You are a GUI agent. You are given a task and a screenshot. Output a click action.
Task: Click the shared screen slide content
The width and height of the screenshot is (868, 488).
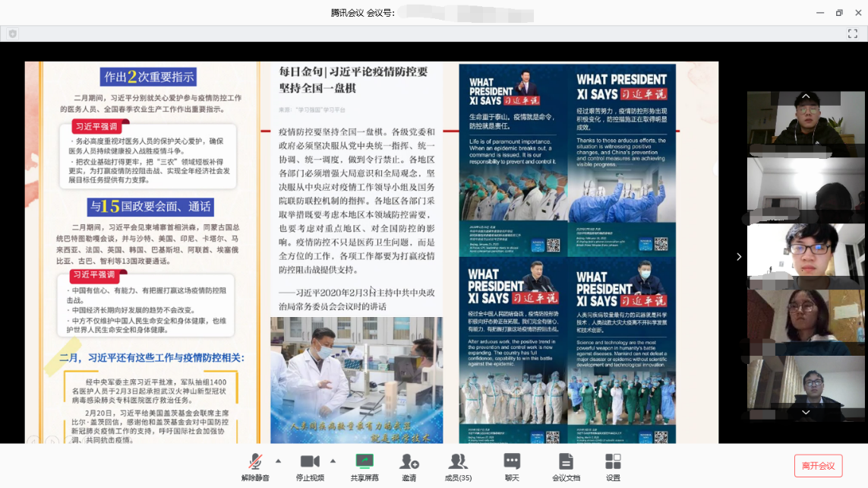pyautogui.click(x=372, y=252)
